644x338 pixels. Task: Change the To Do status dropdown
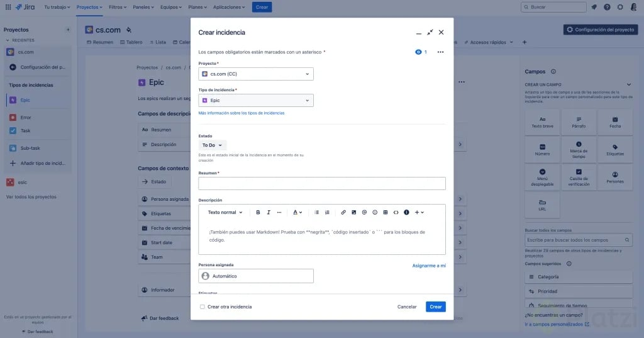[x=212, y=145]
